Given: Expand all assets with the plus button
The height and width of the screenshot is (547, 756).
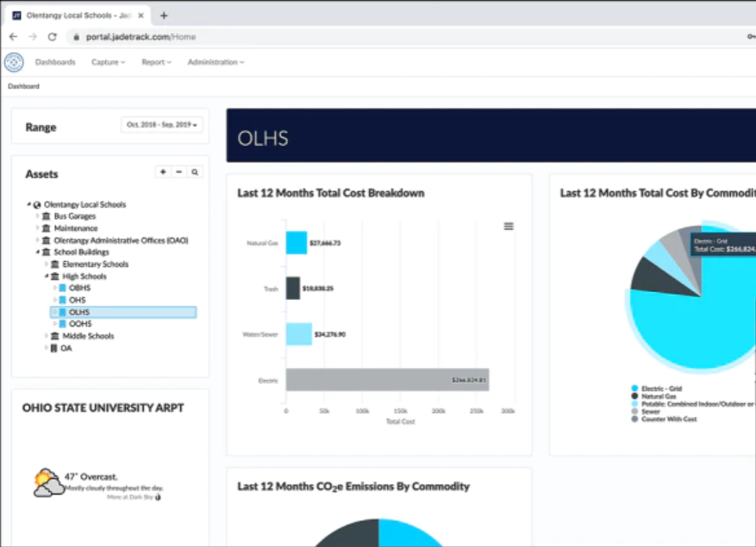Looking at the screenshot, I should tap(163, 172).
